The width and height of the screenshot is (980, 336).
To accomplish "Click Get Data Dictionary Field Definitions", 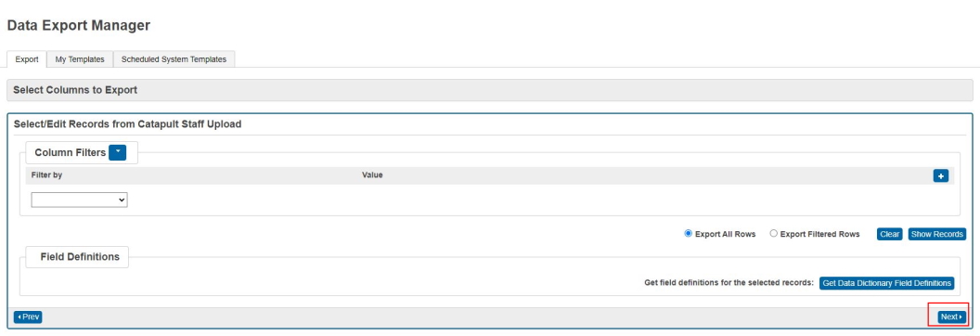I will click(x=887, y=283).
